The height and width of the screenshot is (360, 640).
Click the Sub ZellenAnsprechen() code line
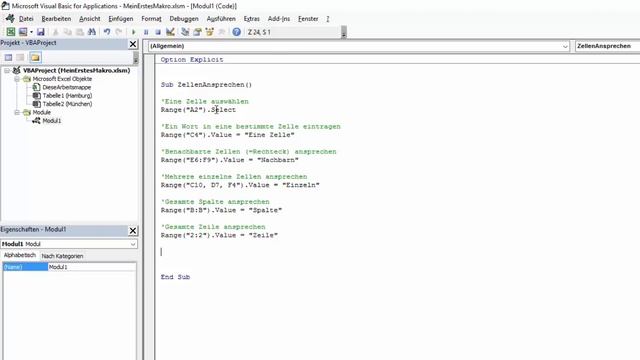[x=206, y=85]
